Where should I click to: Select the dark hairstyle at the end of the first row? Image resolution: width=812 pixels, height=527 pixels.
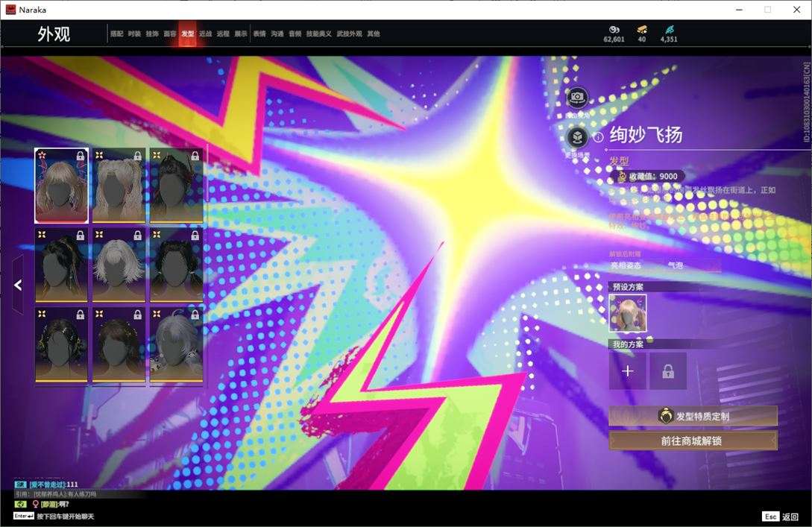(176, 186)
